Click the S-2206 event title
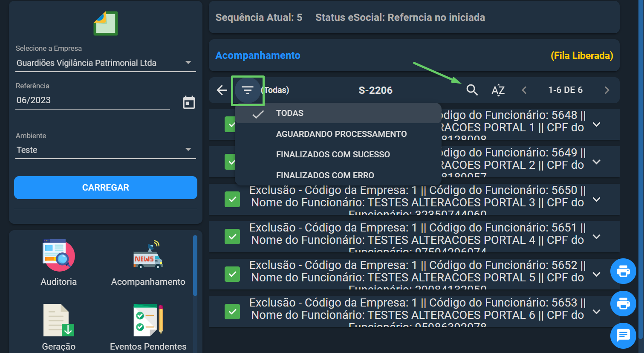 [x=375, y=90]
